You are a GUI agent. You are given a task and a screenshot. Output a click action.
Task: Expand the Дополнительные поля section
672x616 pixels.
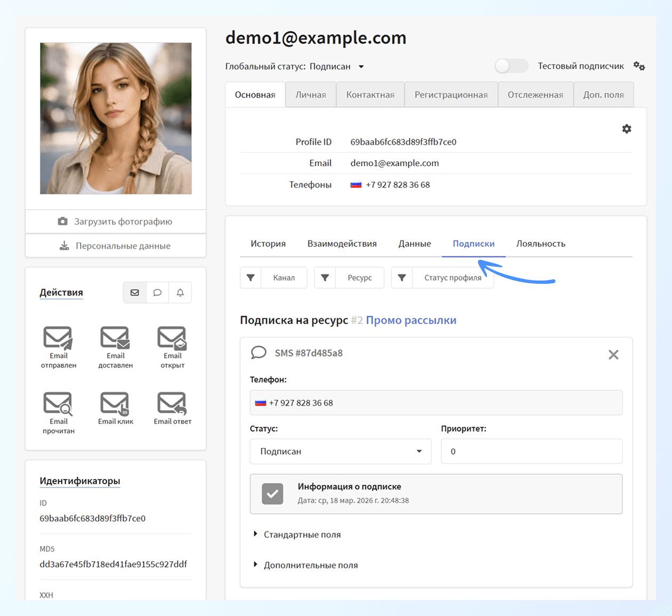coord(310,565)
